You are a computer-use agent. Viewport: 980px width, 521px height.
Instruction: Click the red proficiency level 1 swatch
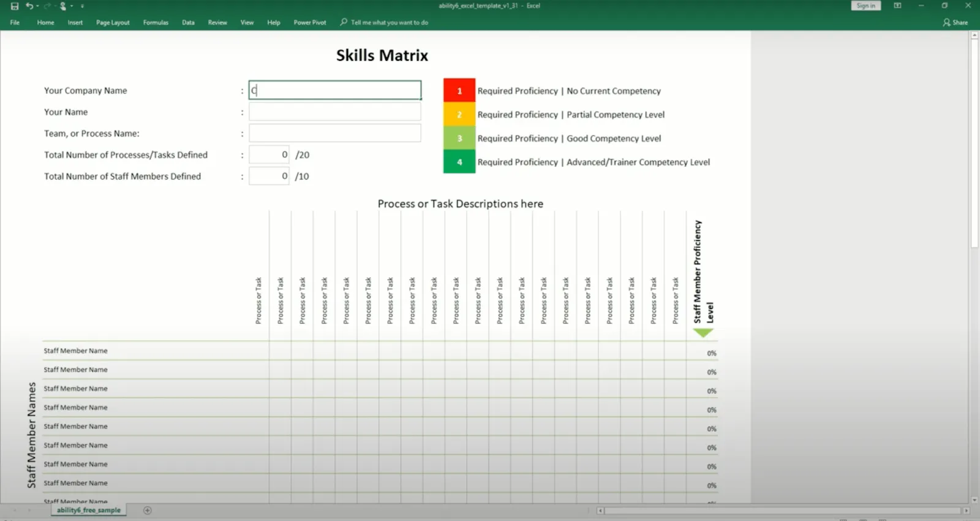coord(459,91)
